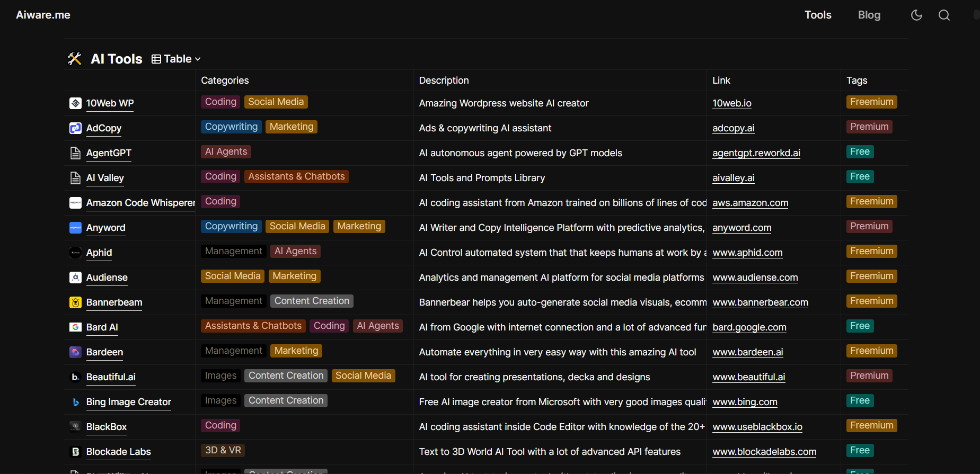The image size is (980, 474).
Task: Open the AgentGPT page title
Action: click(109, 153)
